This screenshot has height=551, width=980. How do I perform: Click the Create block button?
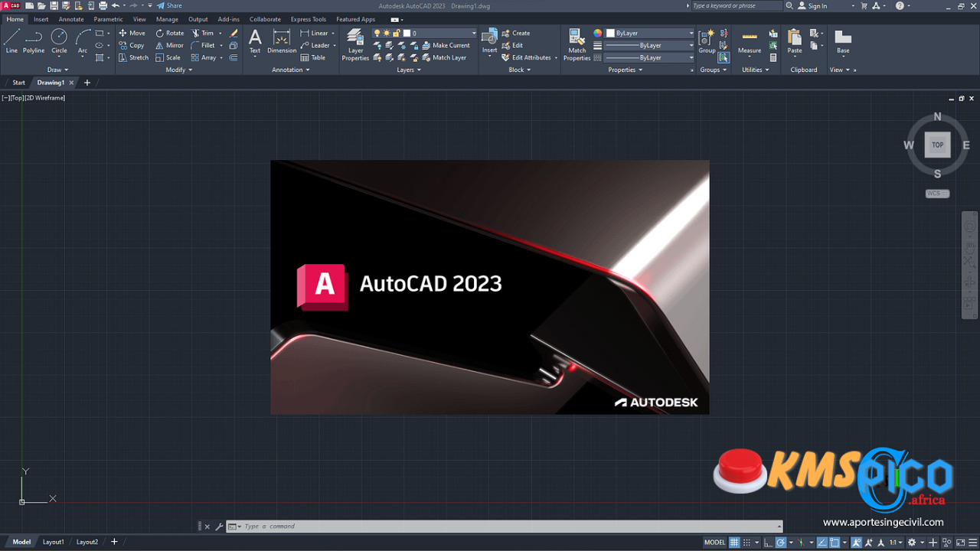[x=516, y=33]
